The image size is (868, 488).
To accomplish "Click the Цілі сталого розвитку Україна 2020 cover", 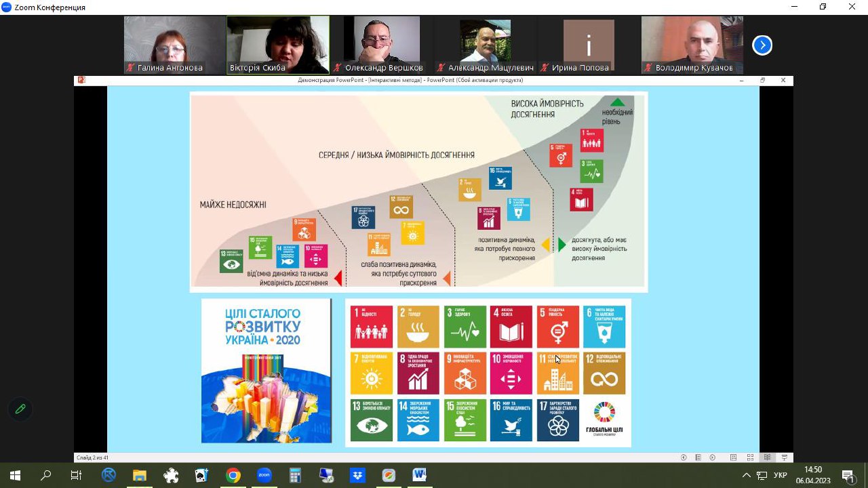I will coord(267,371).
